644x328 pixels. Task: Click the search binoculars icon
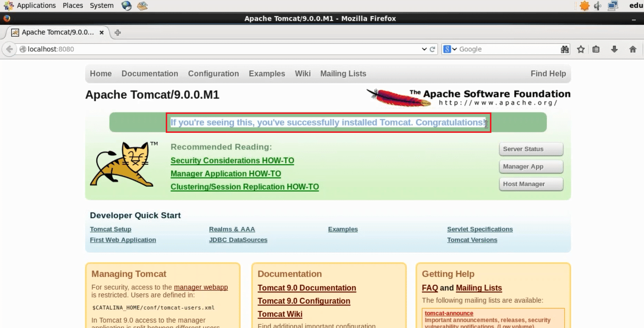tap(565, 49)
